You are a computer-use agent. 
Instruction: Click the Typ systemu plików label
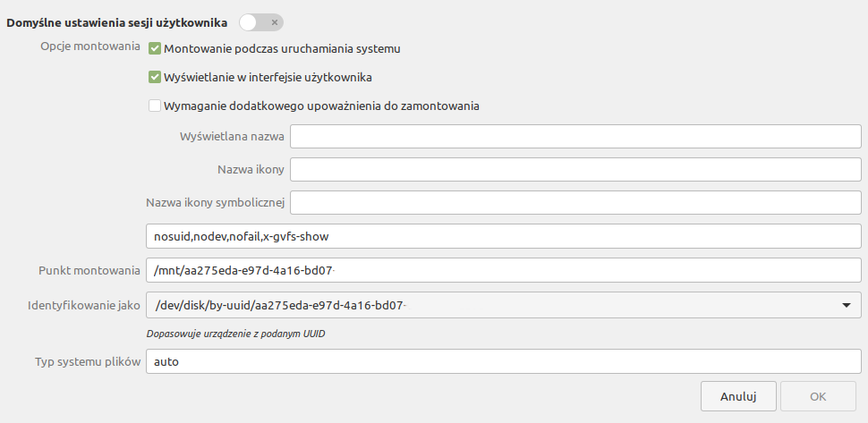[88, 361]
